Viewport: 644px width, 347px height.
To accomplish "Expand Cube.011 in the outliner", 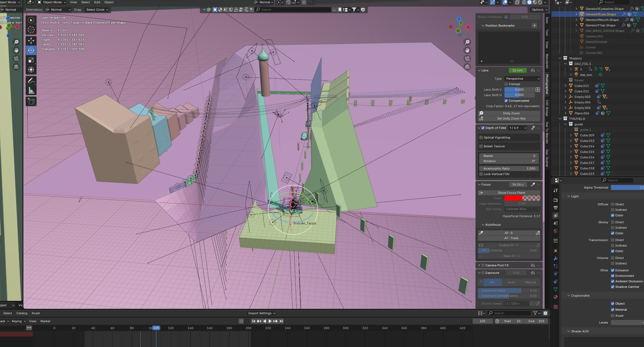I will click(x=565, y=86).
